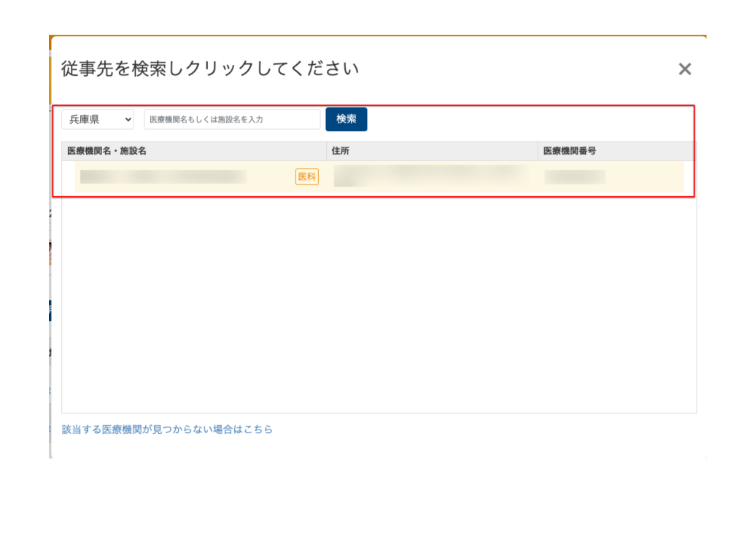This screenshot has width=747, height=560.
Task: Open the 兵庫県 prefecture dropdown
Action: pyautogui.click(x=97, y=119)
